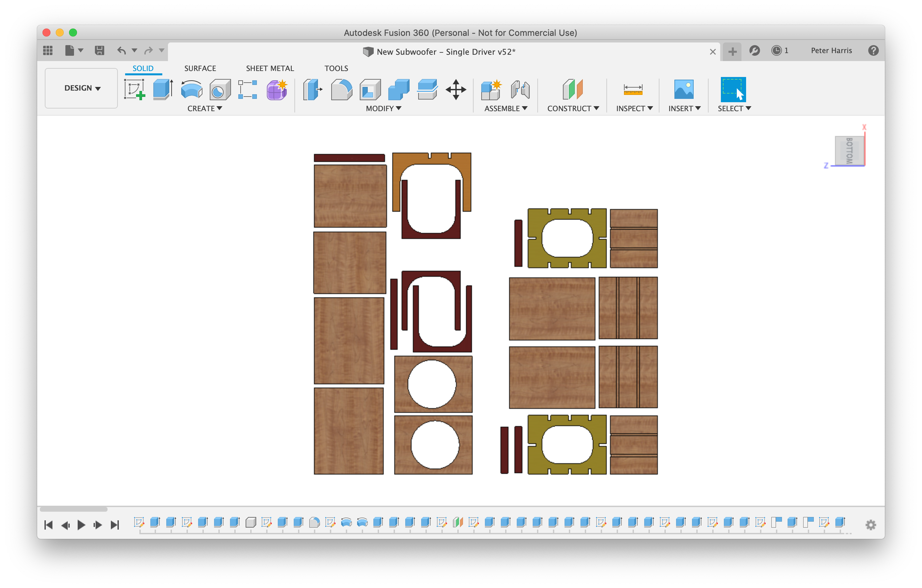Click the Create Sketch tool icon
The image size is (922, 588).
point(134,89)
